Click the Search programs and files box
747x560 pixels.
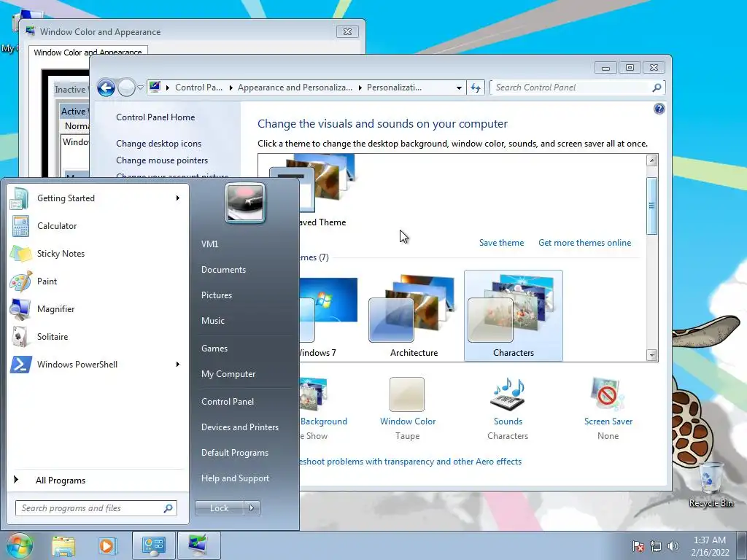pos(96,508)
